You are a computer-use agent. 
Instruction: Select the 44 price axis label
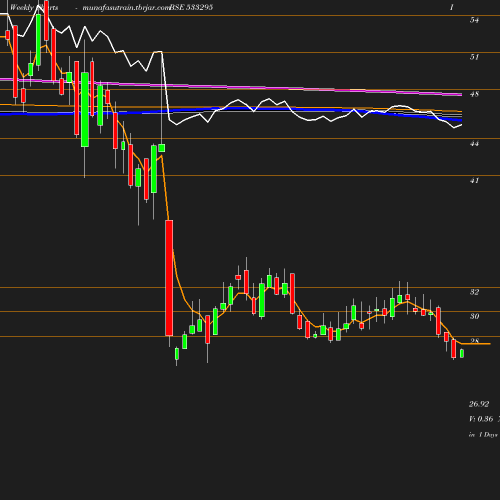(474, 143)
